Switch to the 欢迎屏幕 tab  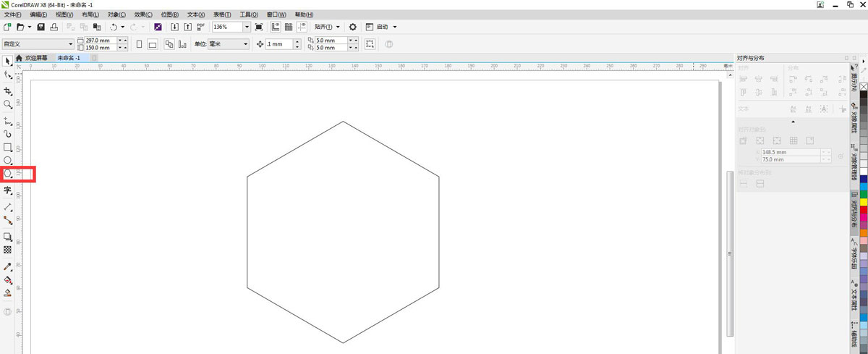(35, 57)
